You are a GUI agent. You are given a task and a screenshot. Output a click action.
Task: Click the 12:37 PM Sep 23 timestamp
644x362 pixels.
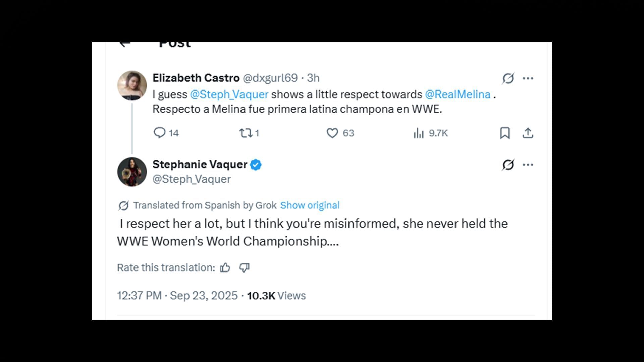(x=177, y=296)
